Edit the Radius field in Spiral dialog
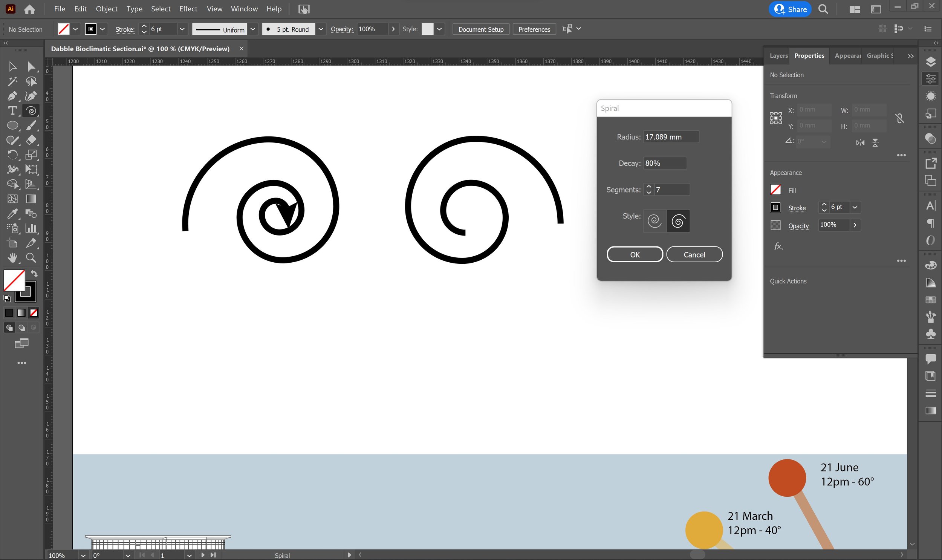The height and width of the screenshot is (560, 942). (671, 136)
